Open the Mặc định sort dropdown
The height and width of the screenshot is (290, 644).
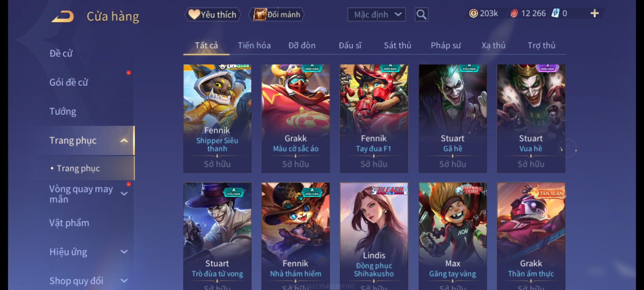pyautogui.click(x=376, y=15)
